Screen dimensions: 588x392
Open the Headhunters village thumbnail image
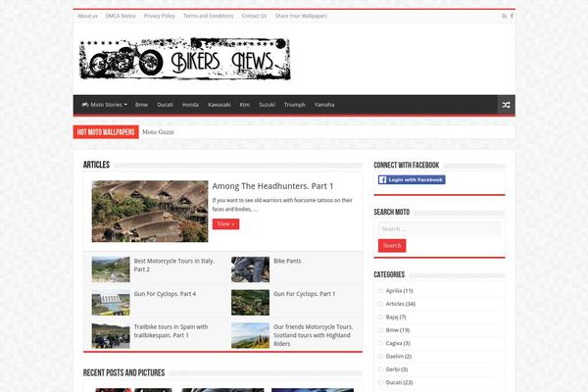point(150,212)
